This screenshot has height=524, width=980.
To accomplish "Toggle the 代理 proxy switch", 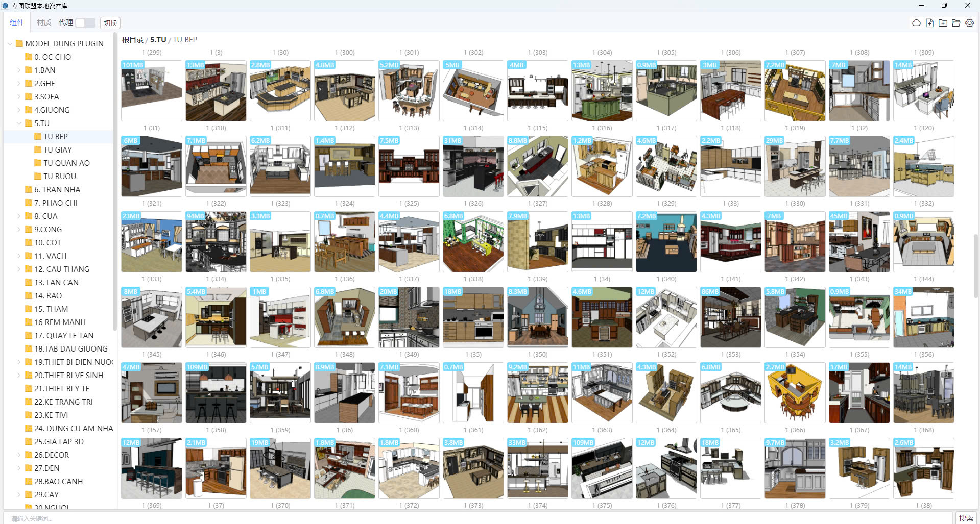I will click(x=85, y=23).
